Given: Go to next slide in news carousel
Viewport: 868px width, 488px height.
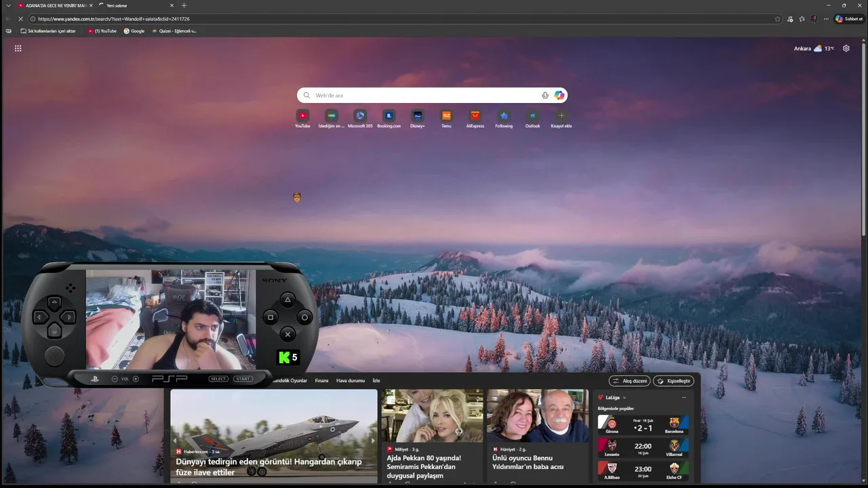Looking at the screenshot, I should coord(372,441).
